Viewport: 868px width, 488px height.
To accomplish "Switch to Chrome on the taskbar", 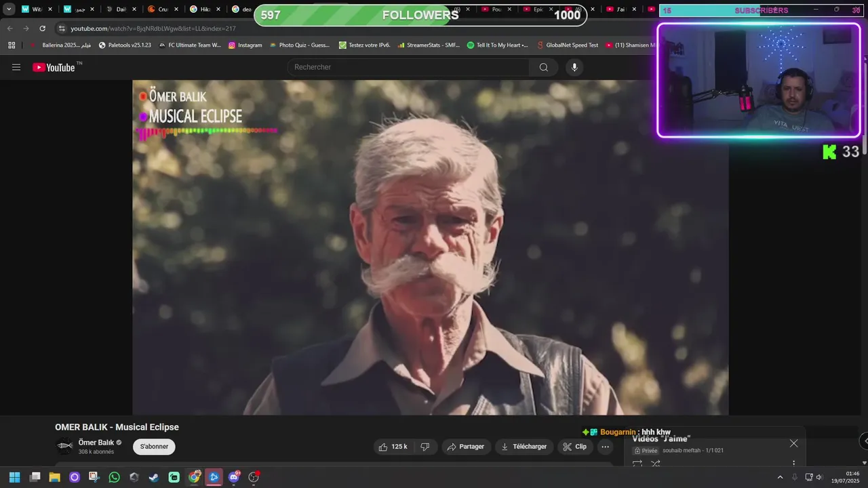I will [x=194, y=477].
